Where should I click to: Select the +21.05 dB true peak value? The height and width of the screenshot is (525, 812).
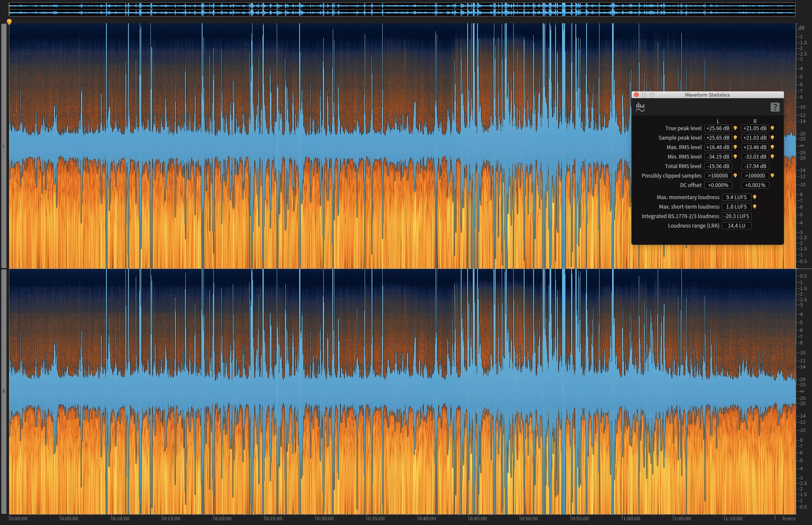click(755, 128)
